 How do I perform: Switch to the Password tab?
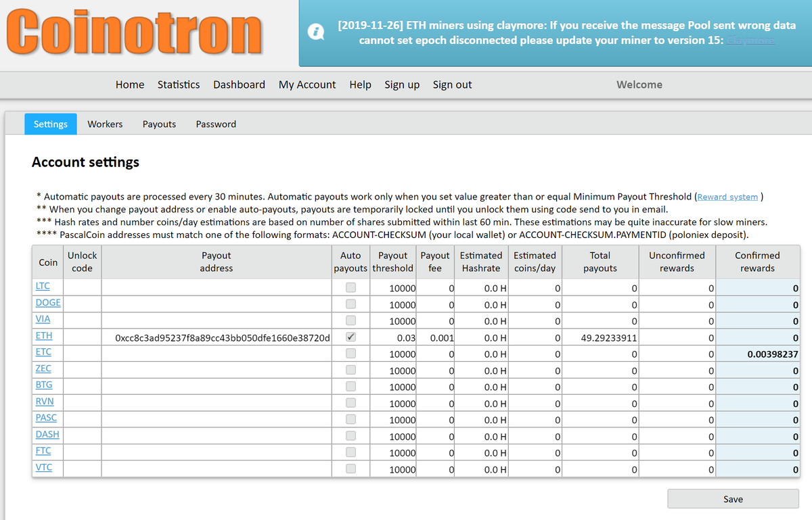coord(216,124)
